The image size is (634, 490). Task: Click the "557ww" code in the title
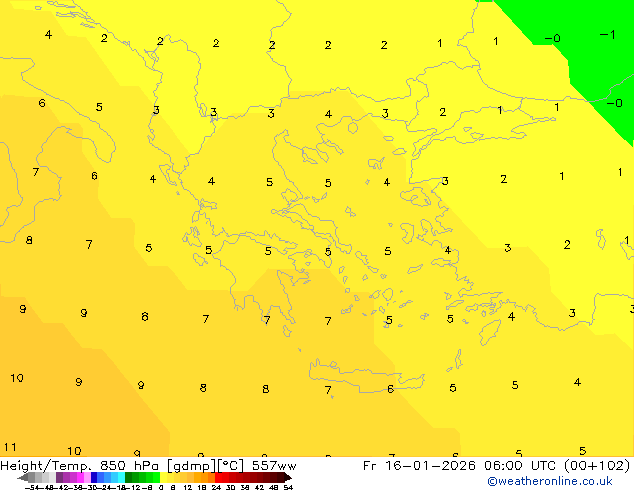point(274,466)
